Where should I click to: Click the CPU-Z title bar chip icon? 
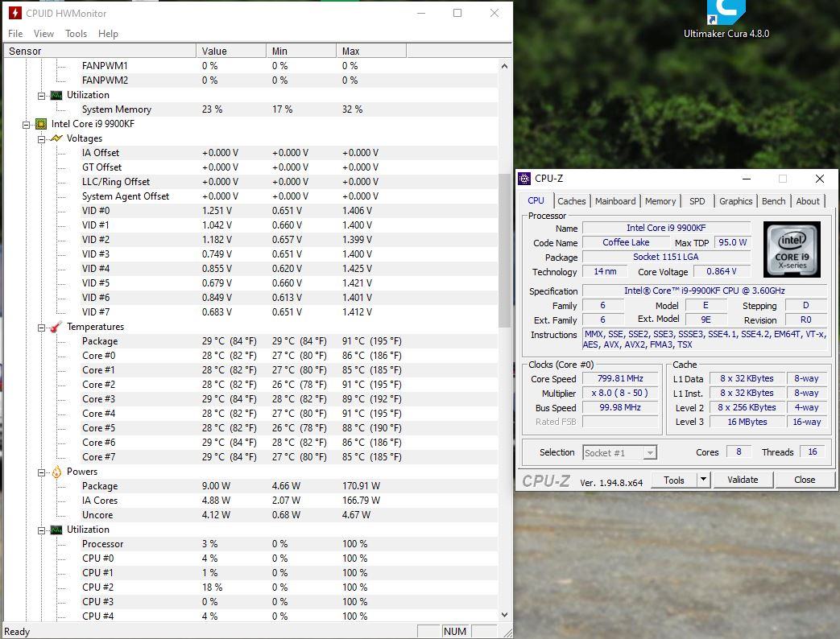[x=524, y=179]
